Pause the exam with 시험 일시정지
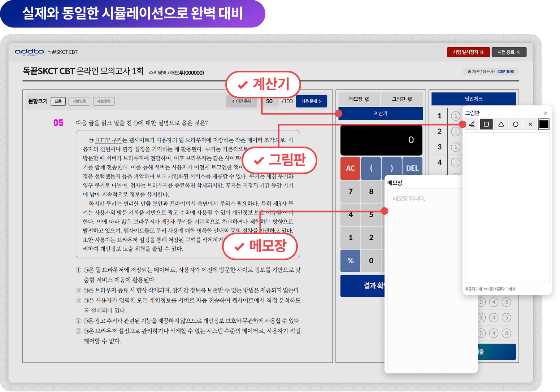The height and width of the screenshot is (392, 560). pyautogui.click(x=468, y=52)
